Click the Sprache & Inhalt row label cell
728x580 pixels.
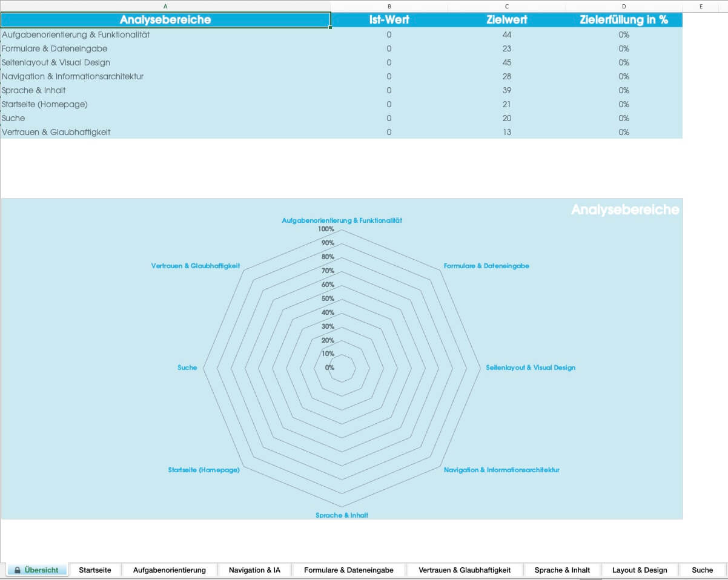[x=34, y=91]
